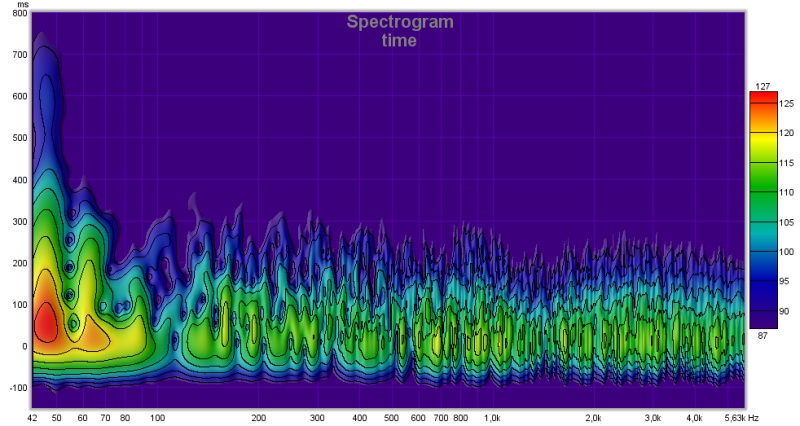
Task: Click the red peak hotspot in the spectrogram
Action: tap(46, 322)
